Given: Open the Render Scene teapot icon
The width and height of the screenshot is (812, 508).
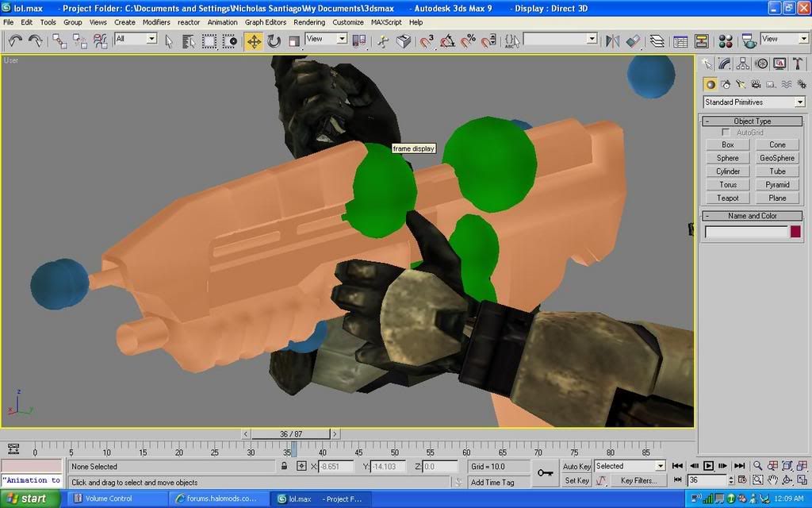Looking at the screenshot, I should tap(749, 41).
